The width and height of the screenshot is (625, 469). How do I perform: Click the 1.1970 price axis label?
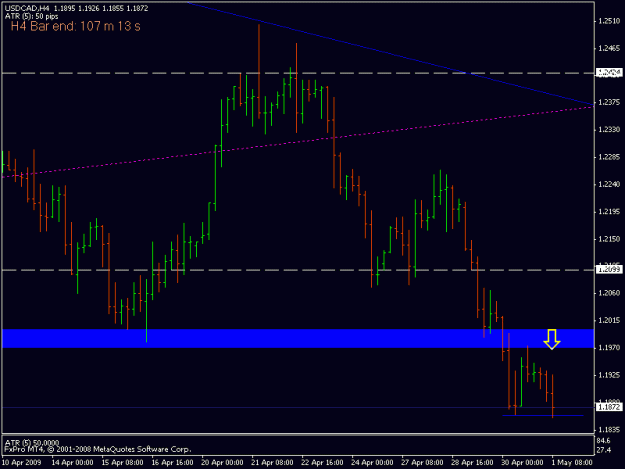[609, 347]
